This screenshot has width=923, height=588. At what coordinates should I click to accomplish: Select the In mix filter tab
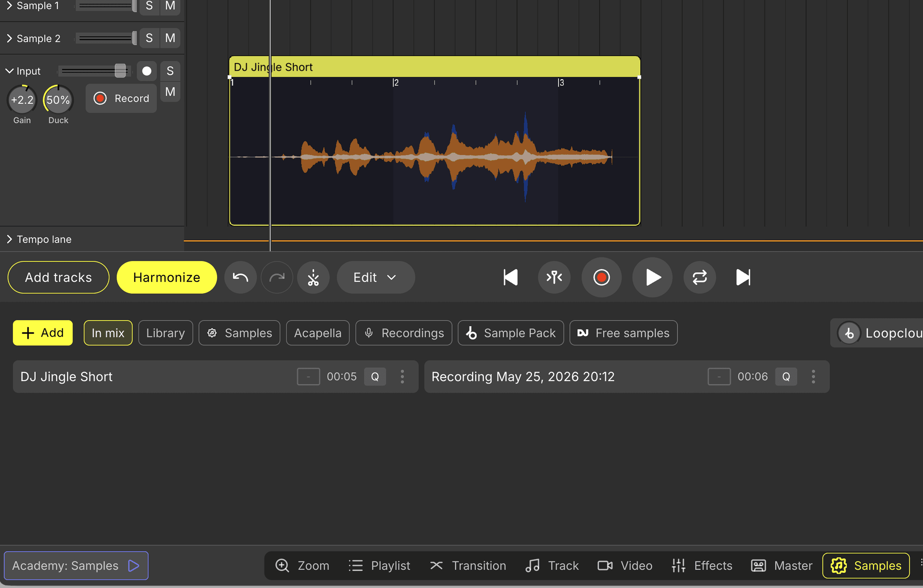coord(108,333)
